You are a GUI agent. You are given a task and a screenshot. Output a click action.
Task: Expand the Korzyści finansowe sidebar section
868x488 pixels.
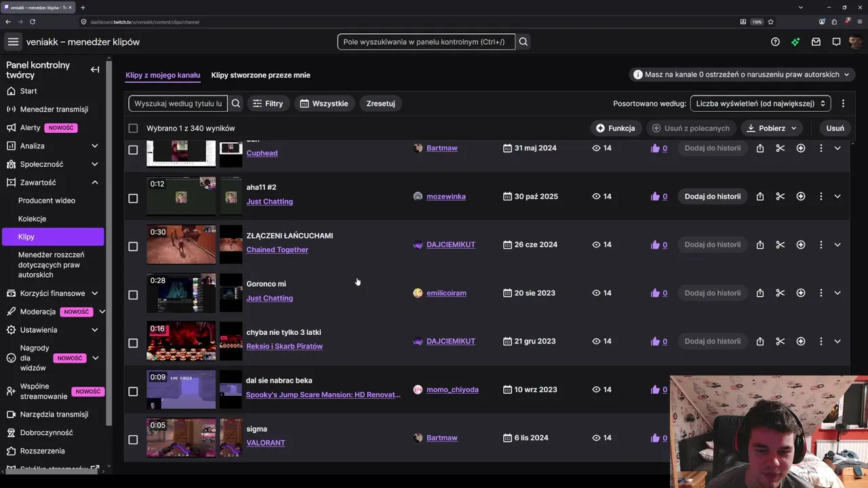95,293
